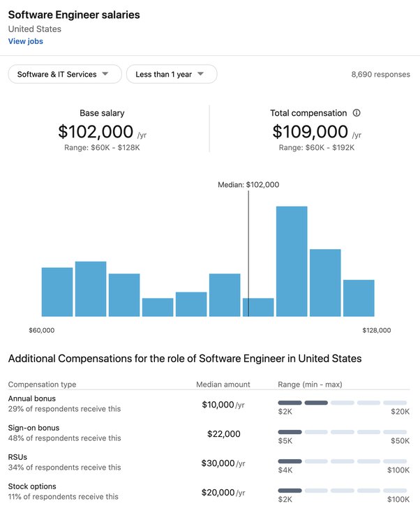Open the View jobs link
This screenshot has width=420, height=515.
tap(26, 41)
